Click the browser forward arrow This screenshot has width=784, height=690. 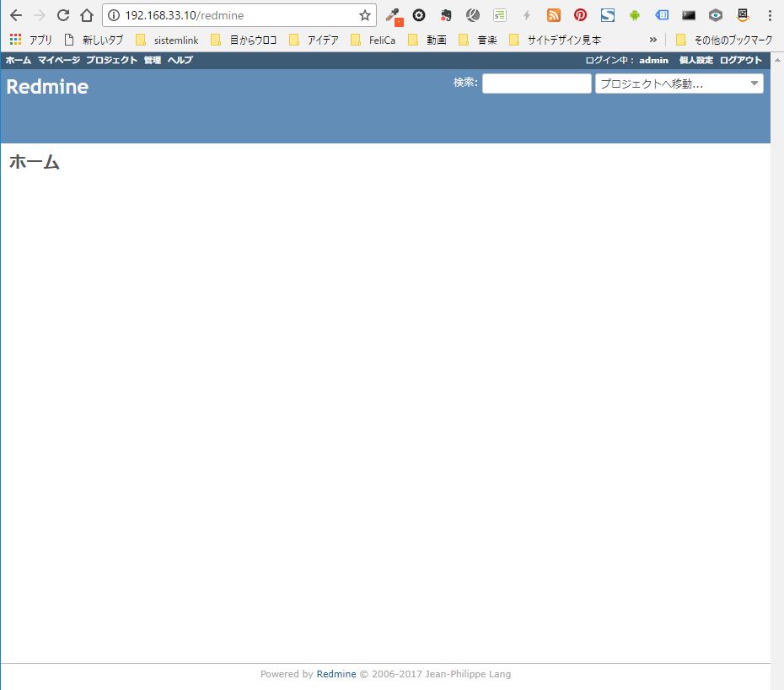40,15
